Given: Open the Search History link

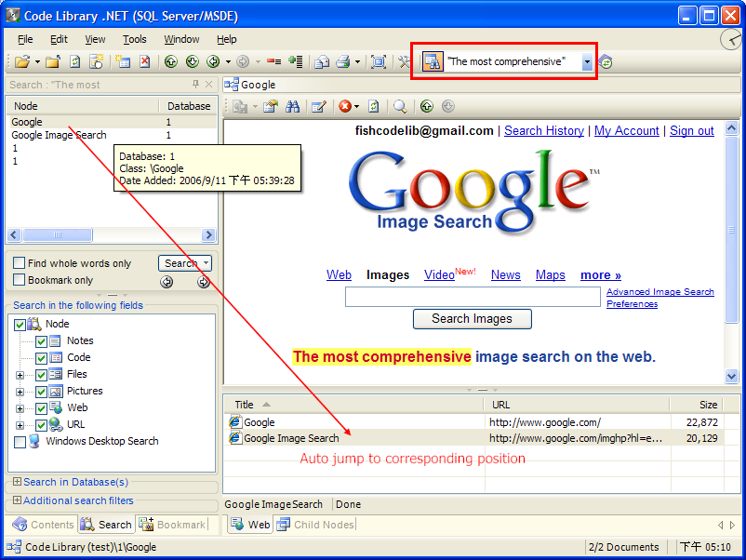Looking at the screenshot, I should pos(544,131).
